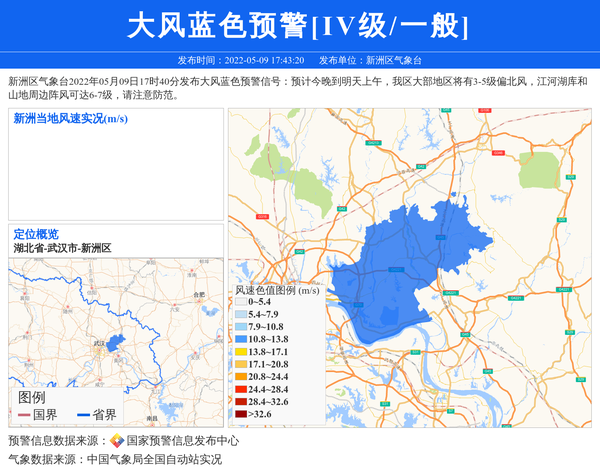Image resolution: width=600 pixels, height=471 pixels.
Task: Click the 17.1~20.8 legend color swatch
Action: (x=241, y=365)
